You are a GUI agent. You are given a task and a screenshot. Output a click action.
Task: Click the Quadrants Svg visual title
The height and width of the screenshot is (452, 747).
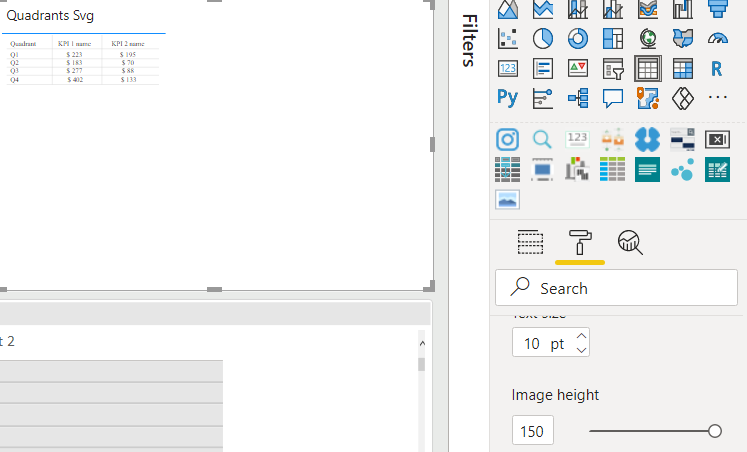tap(50, 16)
